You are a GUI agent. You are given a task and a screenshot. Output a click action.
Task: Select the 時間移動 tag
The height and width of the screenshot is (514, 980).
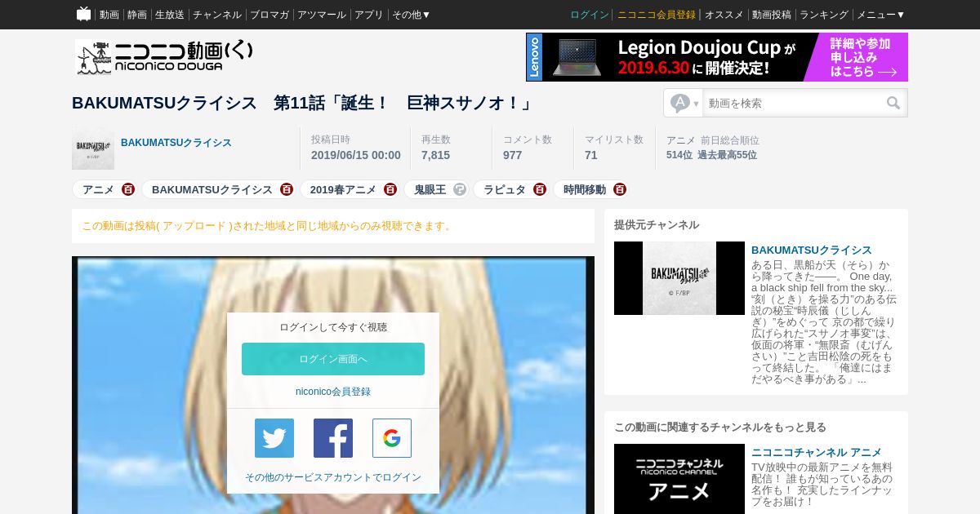tap(585, 189)
